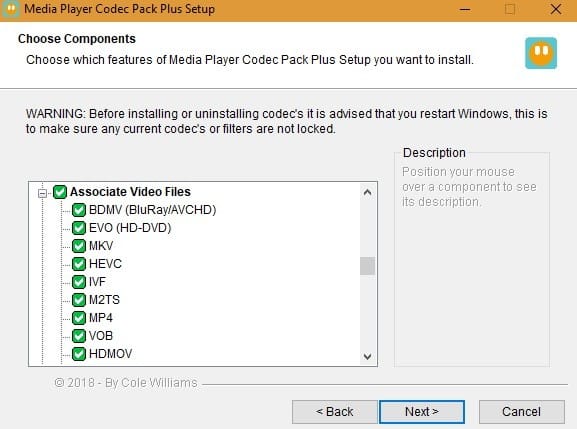577x429 pixels.
Task: Uncheck the MP4 checkbox
Action: [79, 318]
